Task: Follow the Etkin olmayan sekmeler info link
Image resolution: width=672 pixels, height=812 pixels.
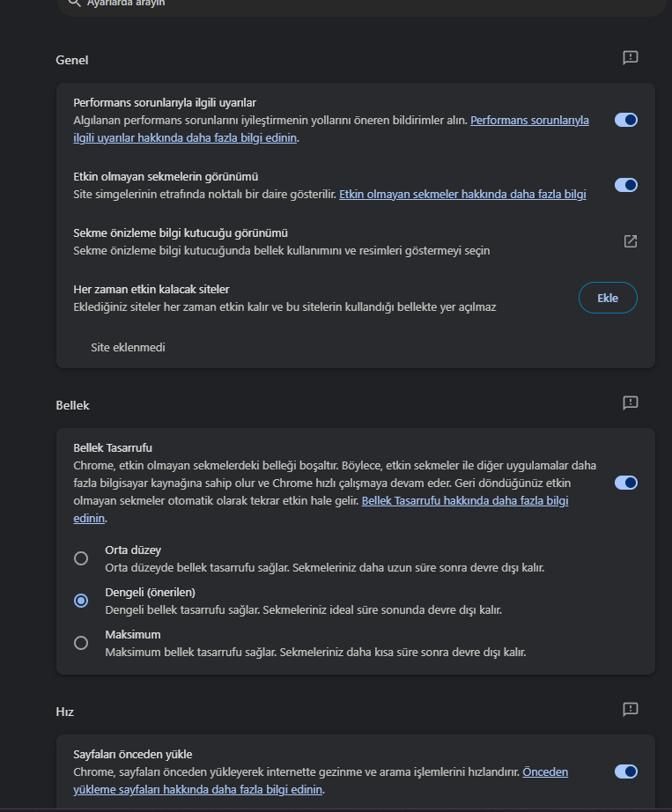Action: [462, 194]
